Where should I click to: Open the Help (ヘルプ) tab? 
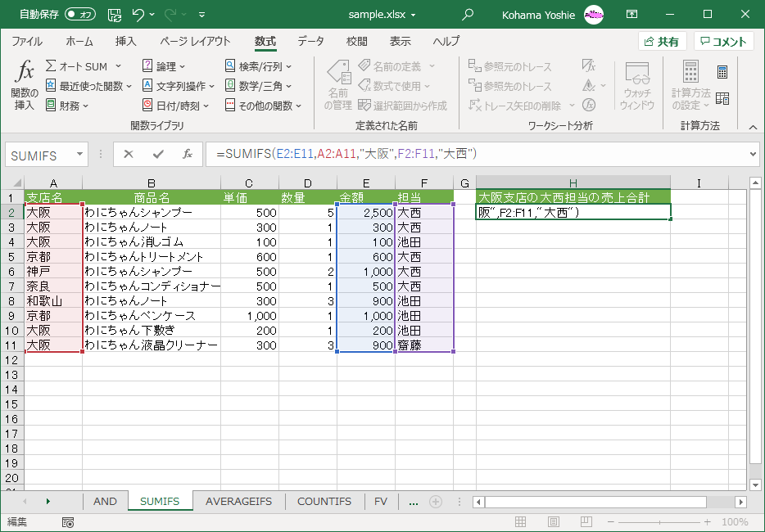[x=446, y=42]
